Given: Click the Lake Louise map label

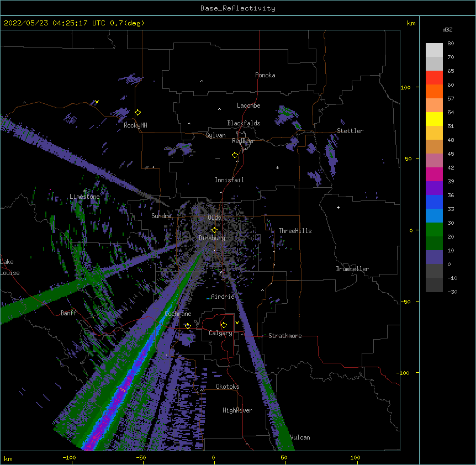Looking at the screenshot, I should point(10,267).
